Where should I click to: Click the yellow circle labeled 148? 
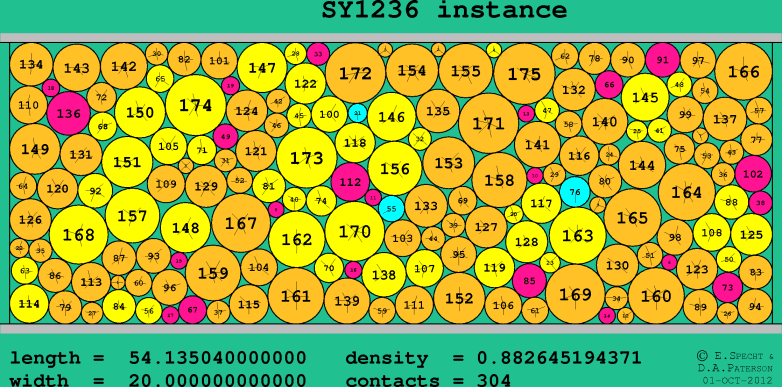tap(186, 228)
